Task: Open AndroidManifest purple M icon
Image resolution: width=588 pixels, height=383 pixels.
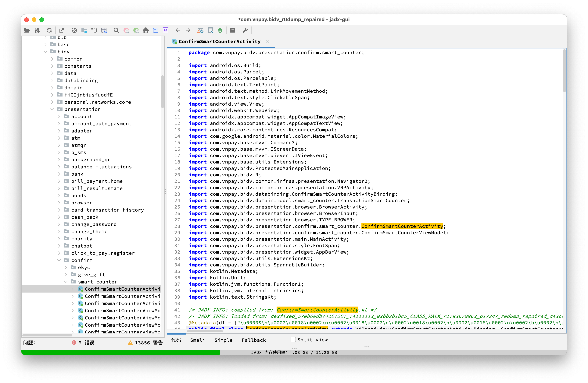Action: coord(166,30)
